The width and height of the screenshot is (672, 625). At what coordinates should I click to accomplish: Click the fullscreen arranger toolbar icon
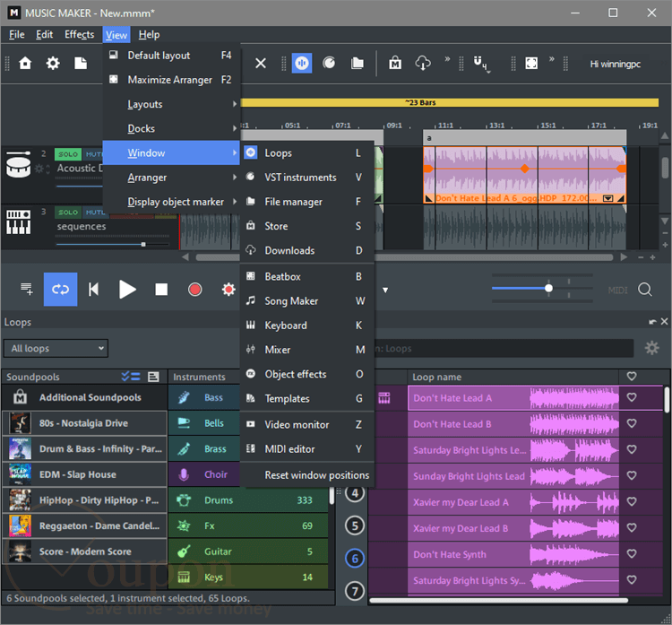pos(531,64)
